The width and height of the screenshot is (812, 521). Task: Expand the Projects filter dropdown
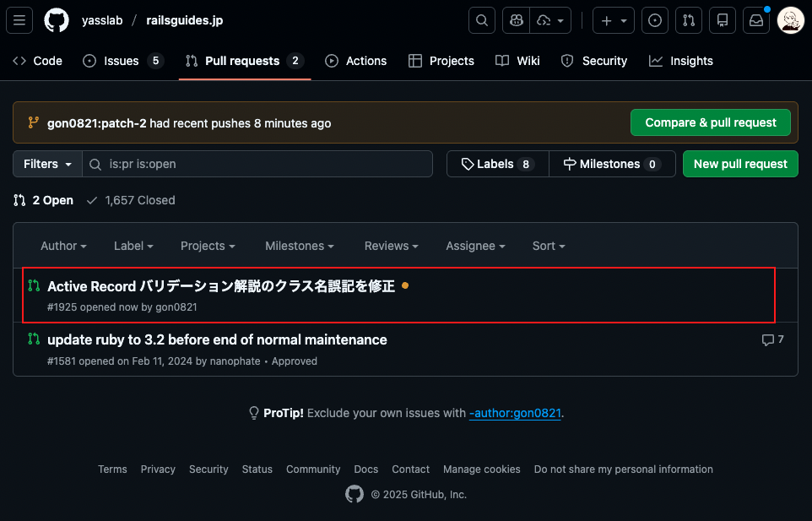(x=208, y=246)
